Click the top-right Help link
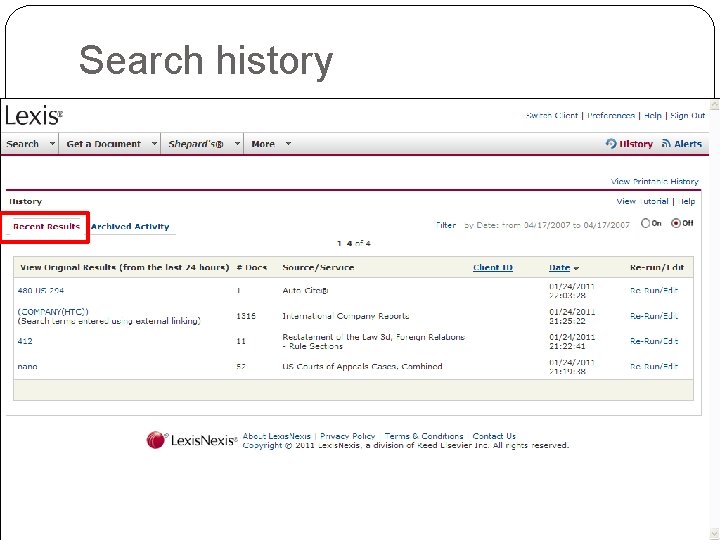 (x=652, y=116)
